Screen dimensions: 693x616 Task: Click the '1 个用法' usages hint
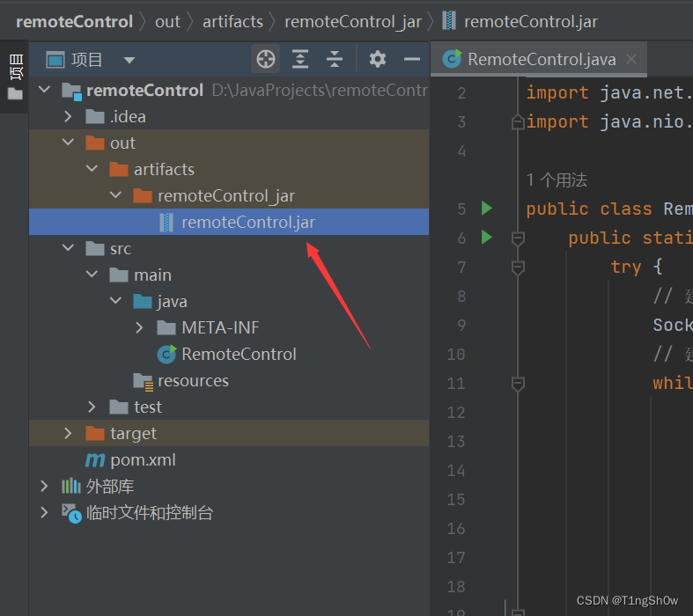tap(557, 180)
